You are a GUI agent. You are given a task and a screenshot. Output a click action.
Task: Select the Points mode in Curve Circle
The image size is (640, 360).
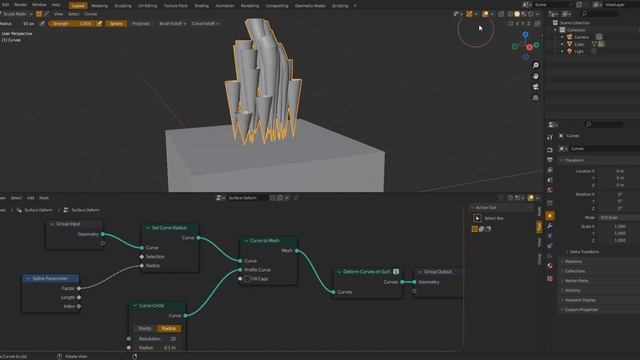pos(145,329)
